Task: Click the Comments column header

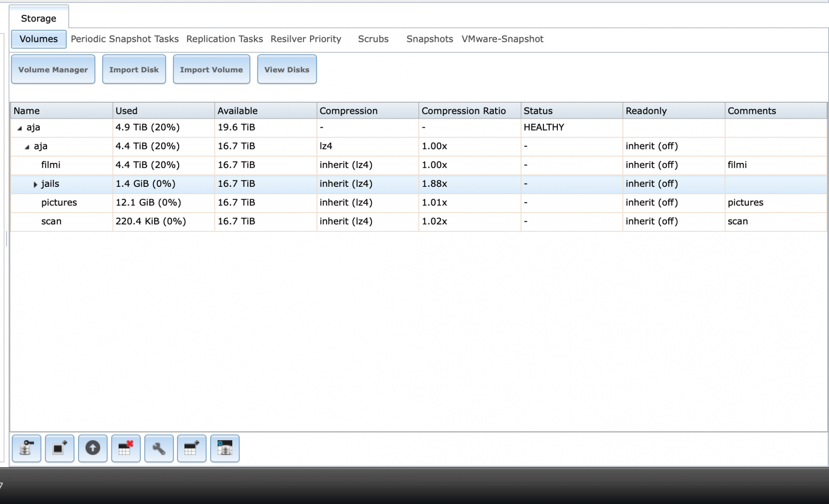Action: coord(776,110)
